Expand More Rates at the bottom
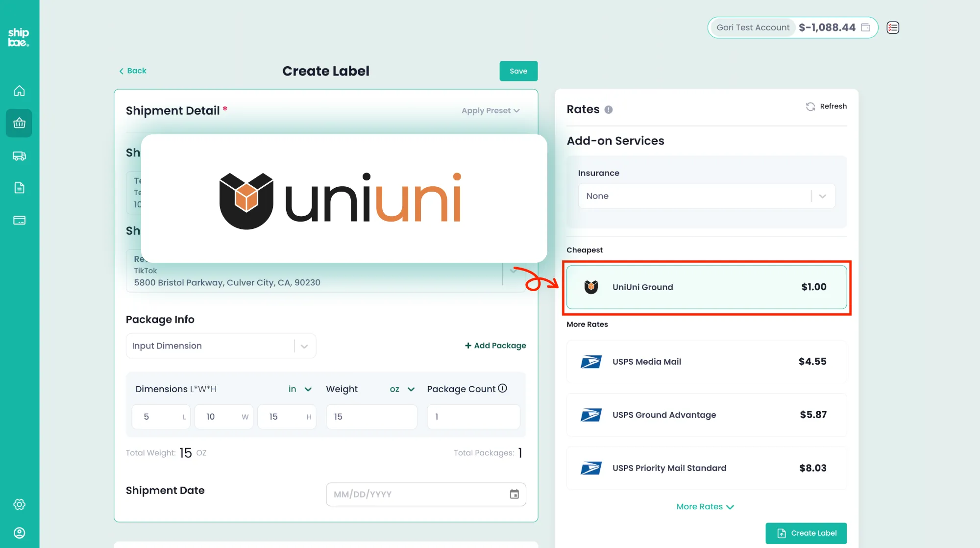Viewport: 980px width, 548px height. pos(705,507)
